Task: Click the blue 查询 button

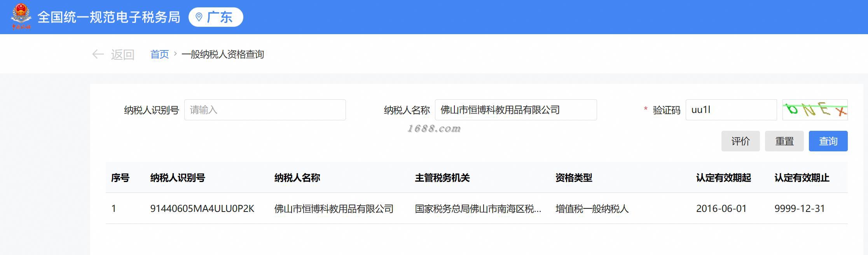Action: tap(828, 141)
